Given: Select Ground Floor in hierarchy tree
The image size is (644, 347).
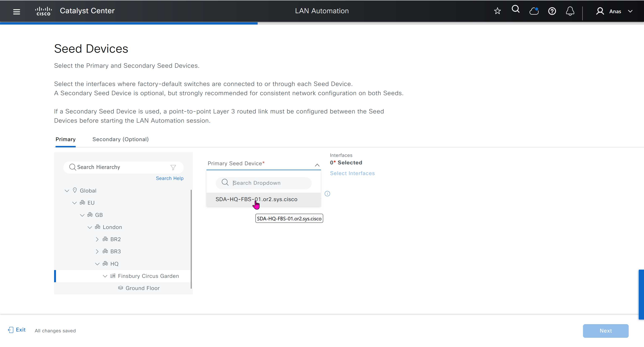Looking at the screenshot, I should tap(142, 288).
